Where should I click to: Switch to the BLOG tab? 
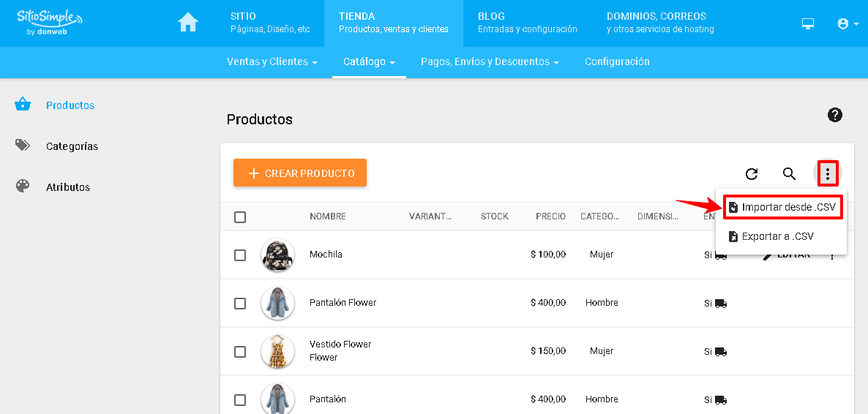pyautogui.click(x=528, y=23)
